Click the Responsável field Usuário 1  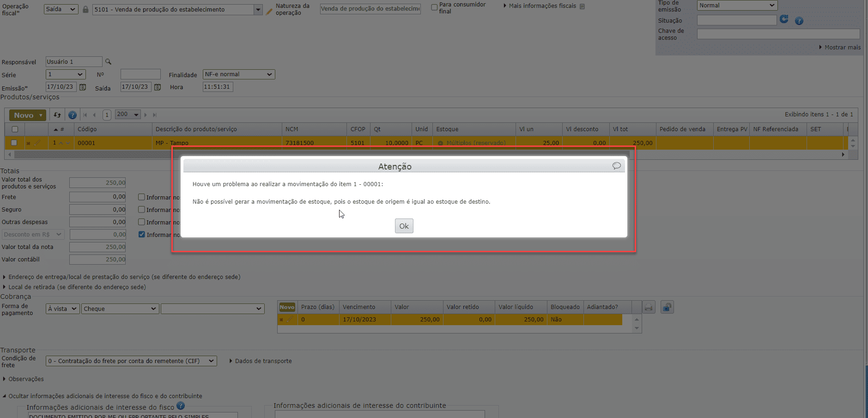point(74,61)
